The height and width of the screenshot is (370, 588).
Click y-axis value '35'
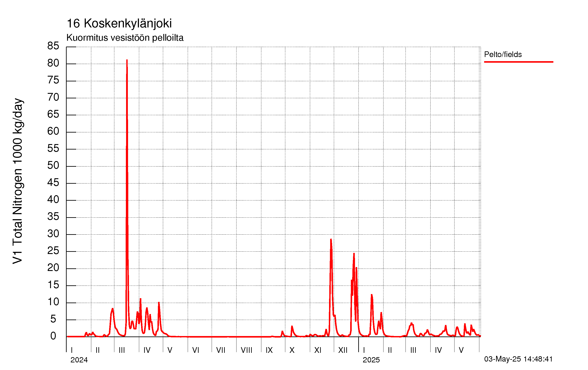click(x=53, y=217)
